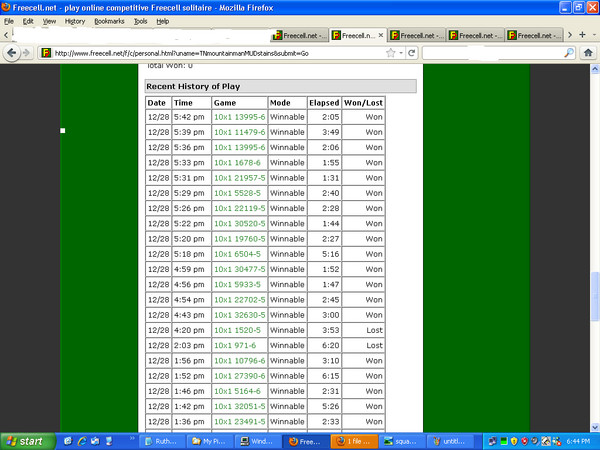Open game link 10x1 5528-5
Screen dimensions: 600x450
(x=237, y=193)
